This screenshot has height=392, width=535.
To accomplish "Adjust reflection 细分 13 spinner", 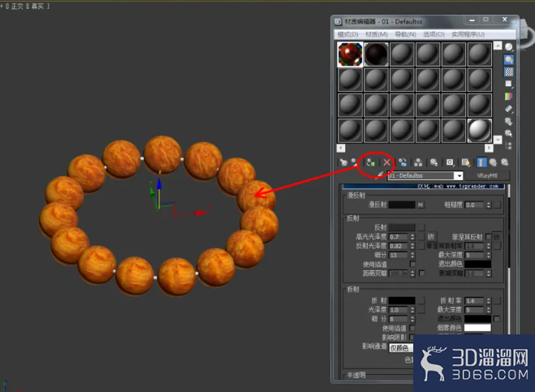I will pos(412,255).
